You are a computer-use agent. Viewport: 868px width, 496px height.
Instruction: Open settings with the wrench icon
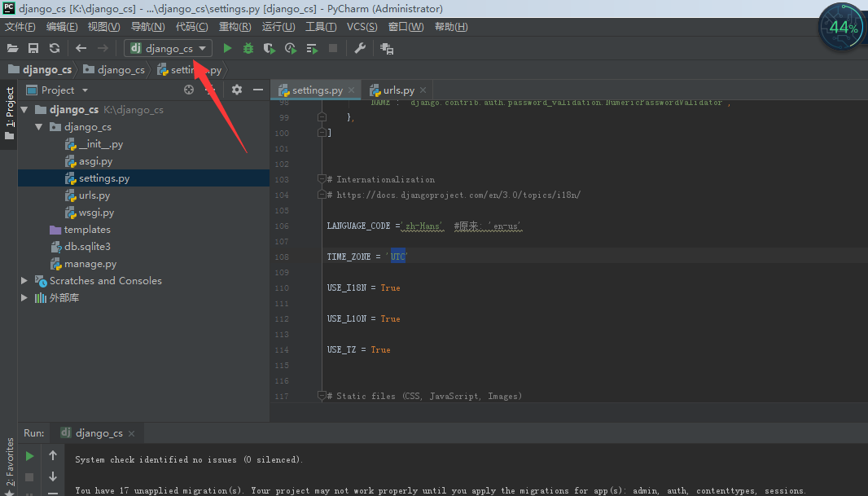(360, 49)
